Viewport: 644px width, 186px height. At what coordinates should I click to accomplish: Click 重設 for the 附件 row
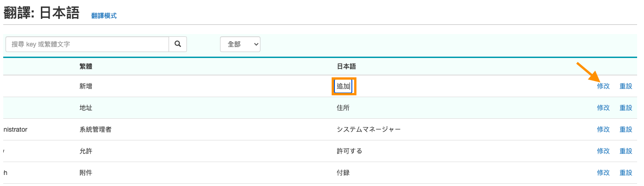[626, 173]
